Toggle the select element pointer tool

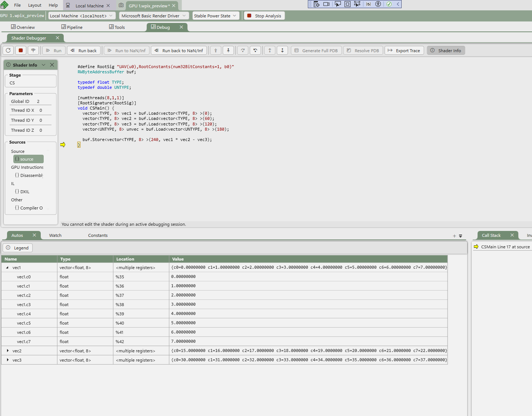(x=338, y=4)
